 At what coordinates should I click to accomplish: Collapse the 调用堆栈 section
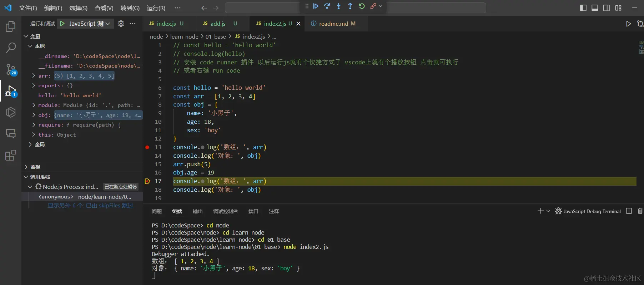pyautogui.click(x=26, y=177)
